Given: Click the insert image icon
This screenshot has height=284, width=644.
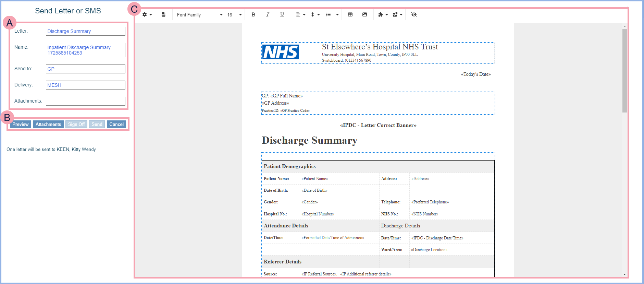Looking at the screenshot, I should (364, 15).
